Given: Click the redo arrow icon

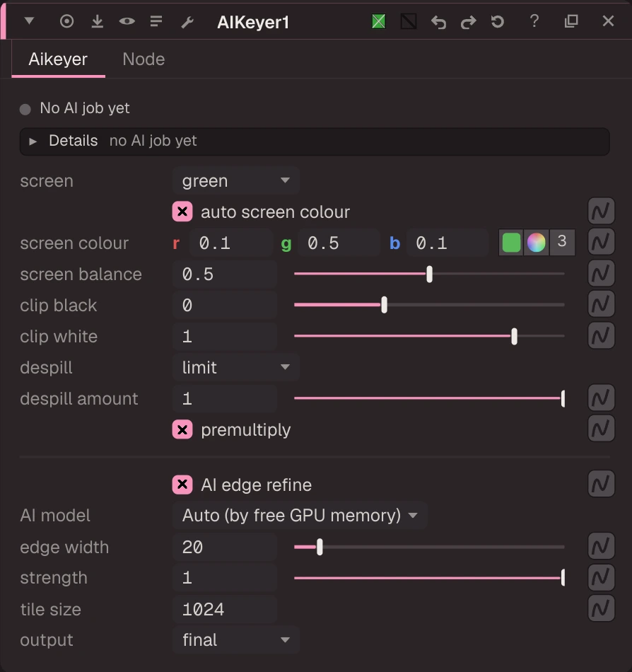Looking at the screenshot, I should [x=468, y=21].
